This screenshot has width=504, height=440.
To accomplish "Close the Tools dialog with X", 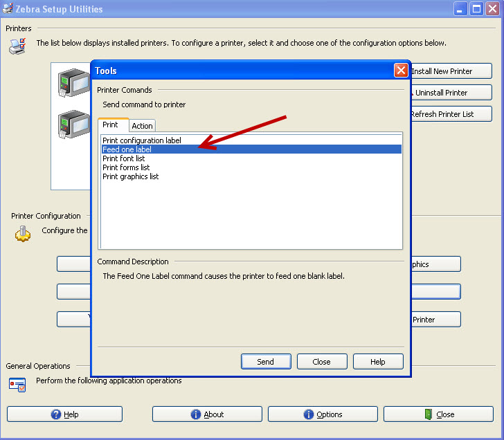I will pyautogui.click(x=400, y=71).
